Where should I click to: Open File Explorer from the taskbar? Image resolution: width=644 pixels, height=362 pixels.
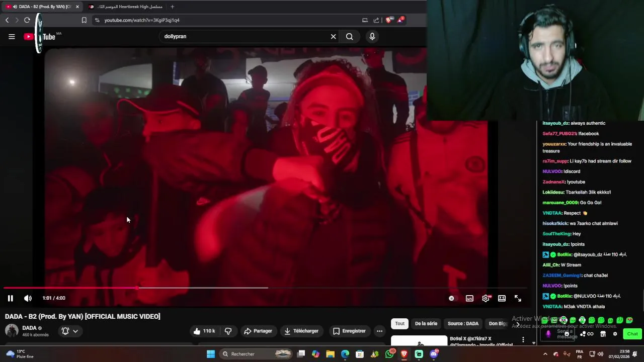click(330, 354)
